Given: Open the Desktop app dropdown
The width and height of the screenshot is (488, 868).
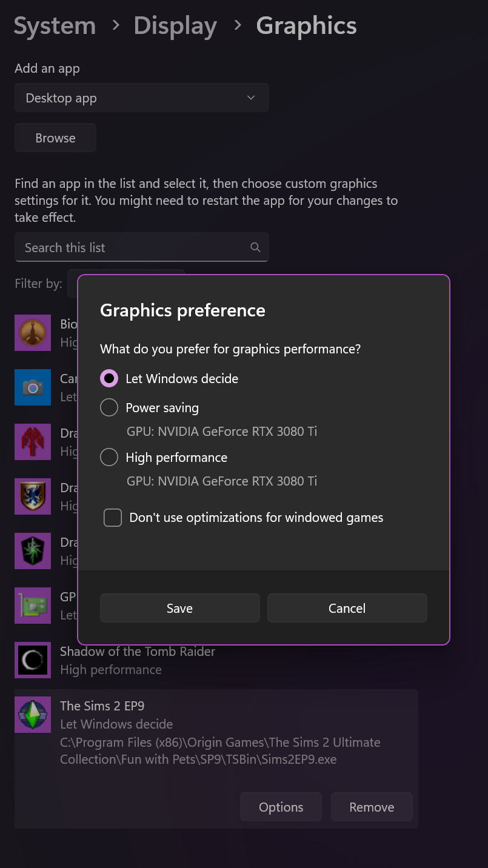Looking at the screenshot, I should (x=141, y=98).
